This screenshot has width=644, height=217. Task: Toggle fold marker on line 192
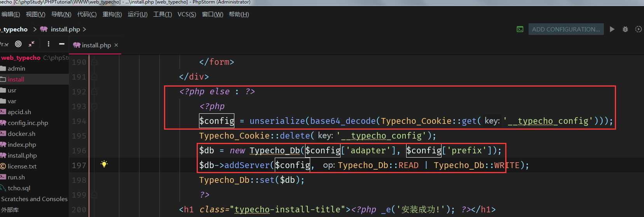[x=94, y=92]
